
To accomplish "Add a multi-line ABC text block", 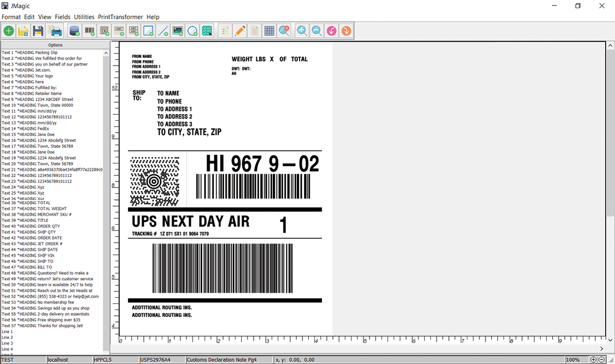I will (x=134, y=31).
